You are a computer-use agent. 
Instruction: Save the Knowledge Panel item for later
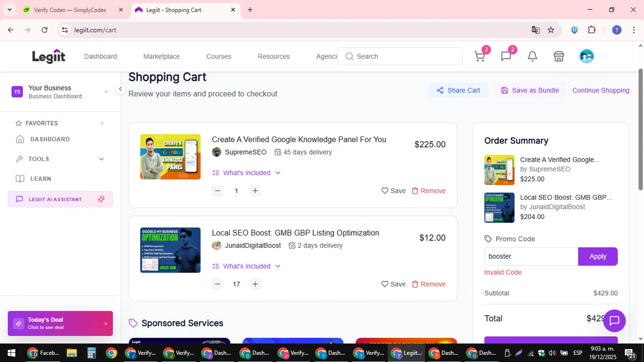[393, 191]
